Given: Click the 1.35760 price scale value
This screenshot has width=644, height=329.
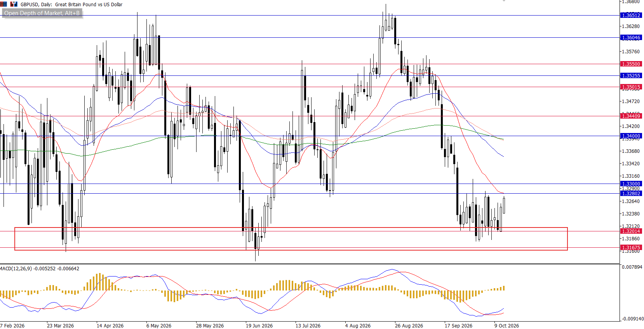Looking at the screenshot, I should pos(631,51).
